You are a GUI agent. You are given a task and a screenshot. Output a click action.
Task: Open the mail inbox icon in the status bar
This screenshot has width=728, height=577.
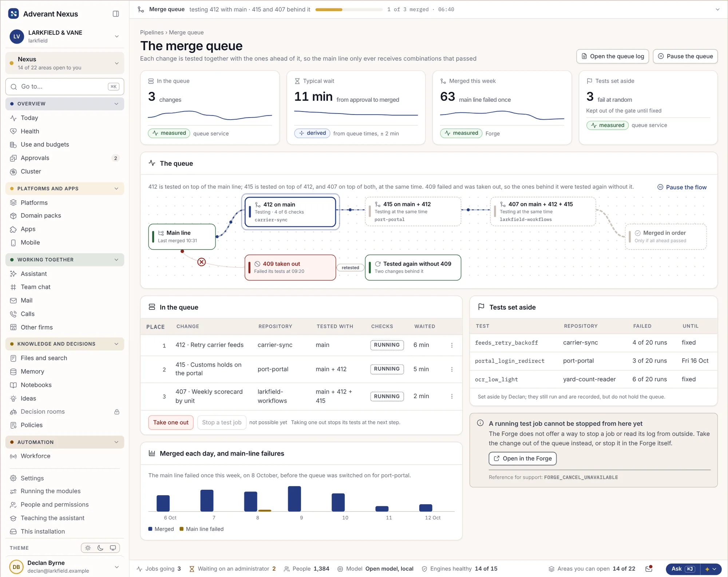[x=649, y=569]
